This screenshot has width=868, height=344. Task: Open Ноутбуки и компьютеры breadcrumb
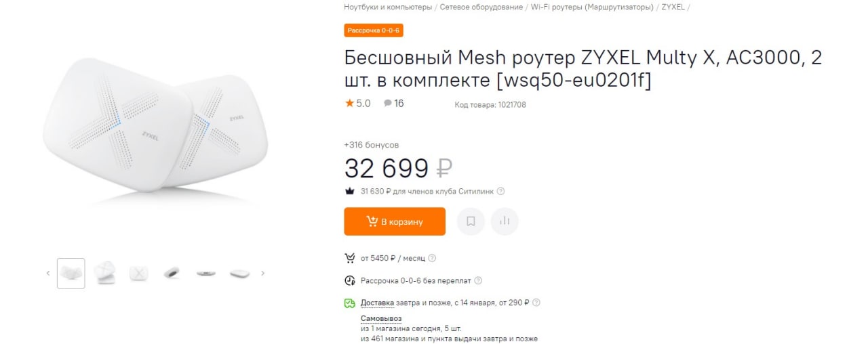coord(387,7)
